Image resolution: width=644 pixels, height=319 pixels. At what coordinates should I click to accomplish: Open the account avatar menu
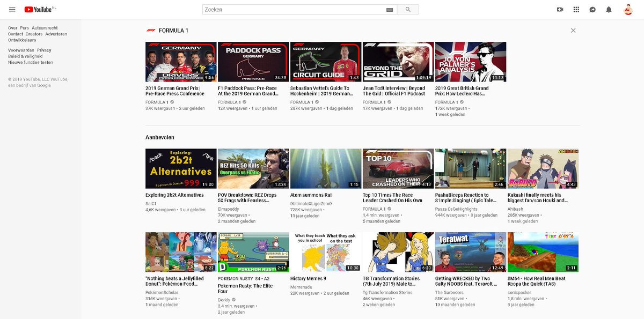click(628, 10)
